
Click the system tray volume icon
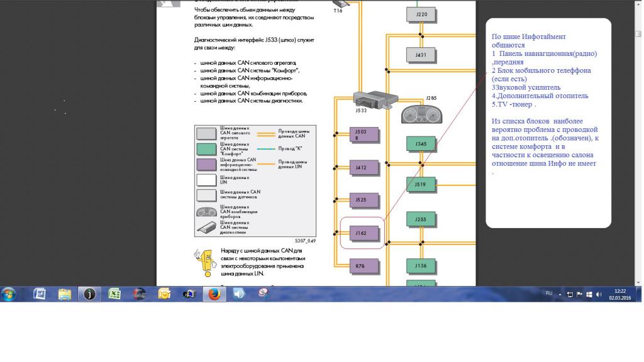click(599, 294)
